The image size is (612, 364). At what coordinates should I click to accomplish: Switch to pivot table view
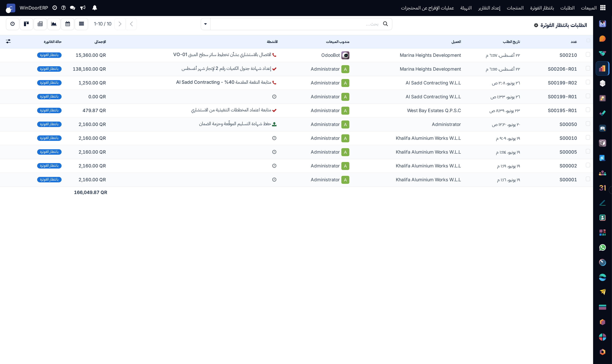click(40, 24)
